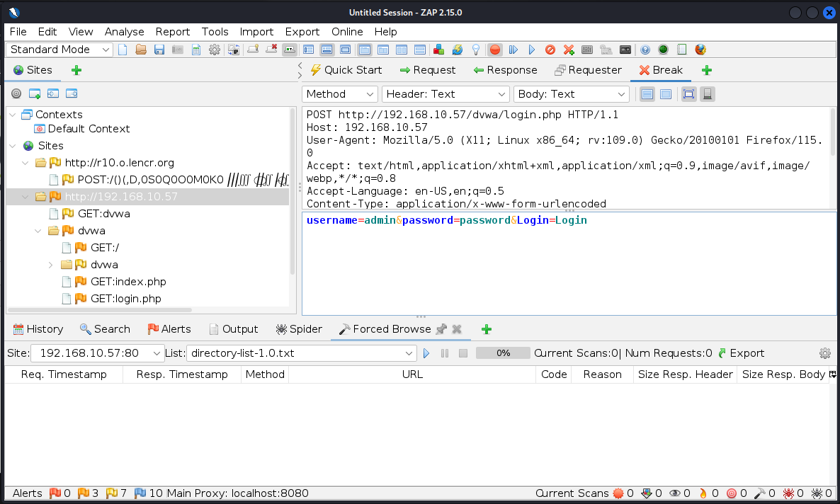Collapse the http://r10.o.lencr.org node
This screenshot has width=840, height=504.
25,163
